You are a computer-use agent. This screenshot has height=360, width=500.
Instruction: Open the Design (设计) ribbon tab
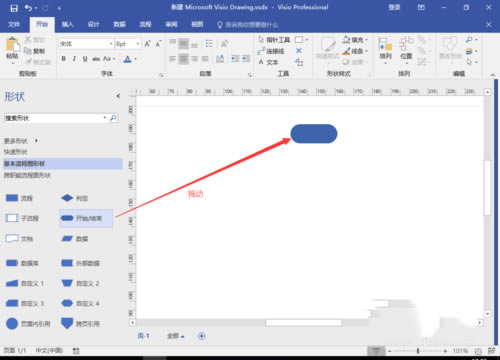pos(93,24)
